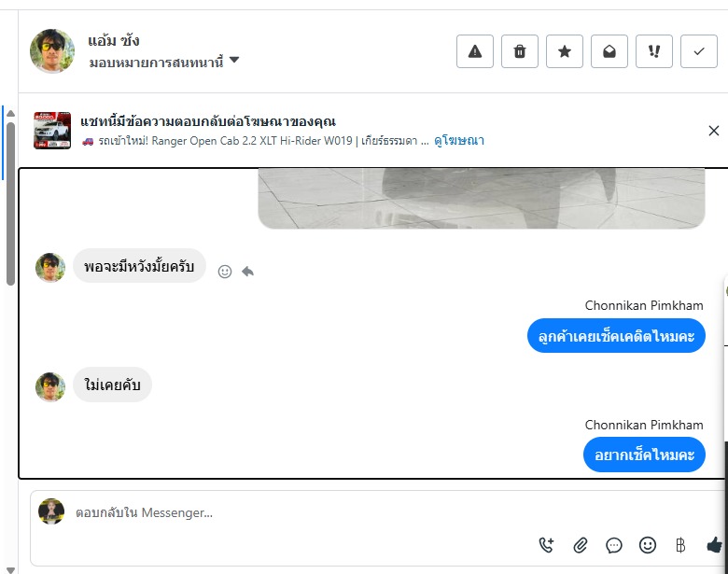Click the phone call request icon
The image size is (728, 574).
point(547,545)
